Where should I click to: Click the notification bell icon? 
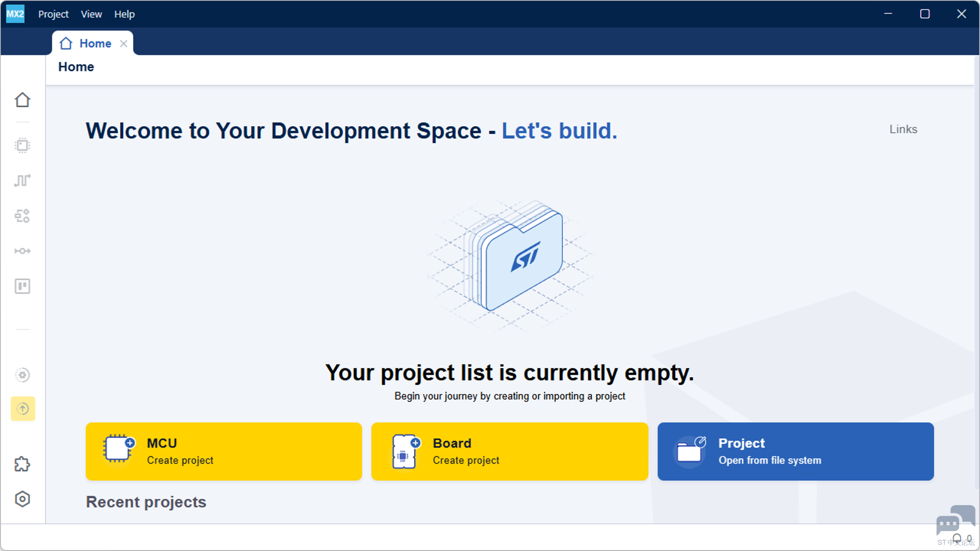[x=957, y=538]
